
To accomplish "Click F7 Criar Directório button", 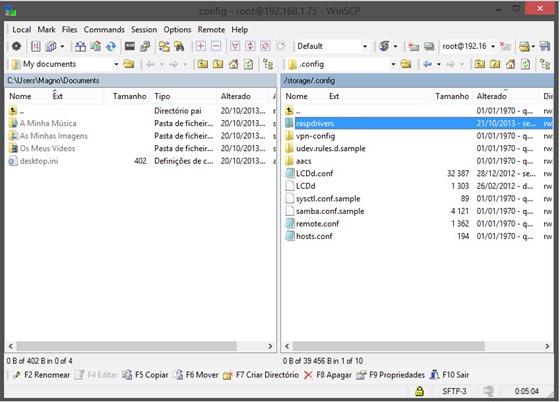I will (261, 375).
